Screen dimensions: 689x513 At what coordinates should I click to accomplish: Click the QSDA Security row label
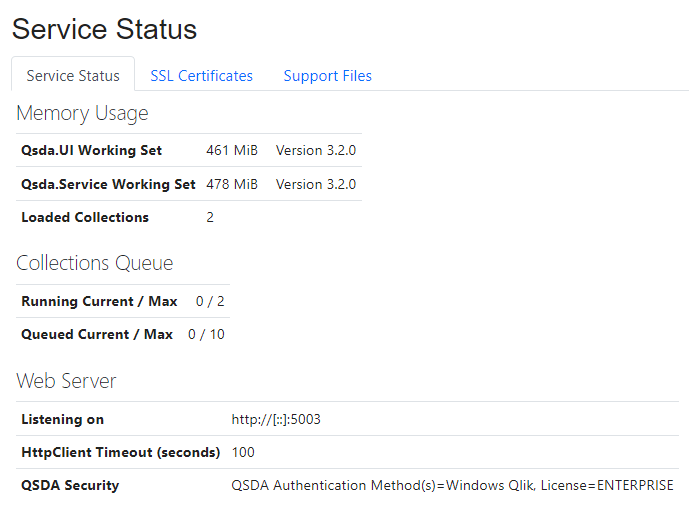70,485
